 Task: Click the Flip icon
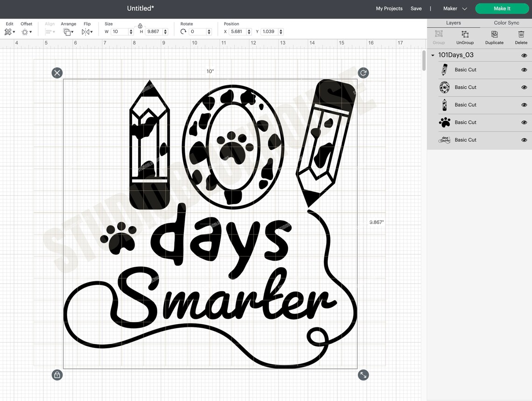tap(85, 31)
